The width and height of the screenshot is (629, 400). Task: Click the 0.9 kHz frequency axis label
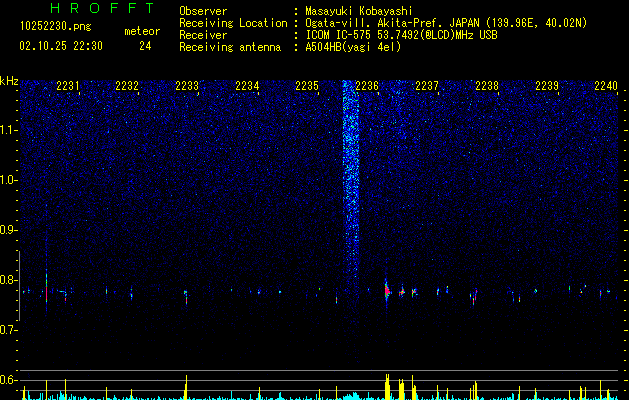point(9,230)
